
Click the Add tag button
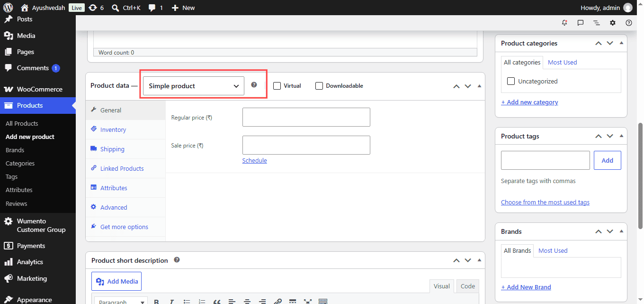[608, 160]
